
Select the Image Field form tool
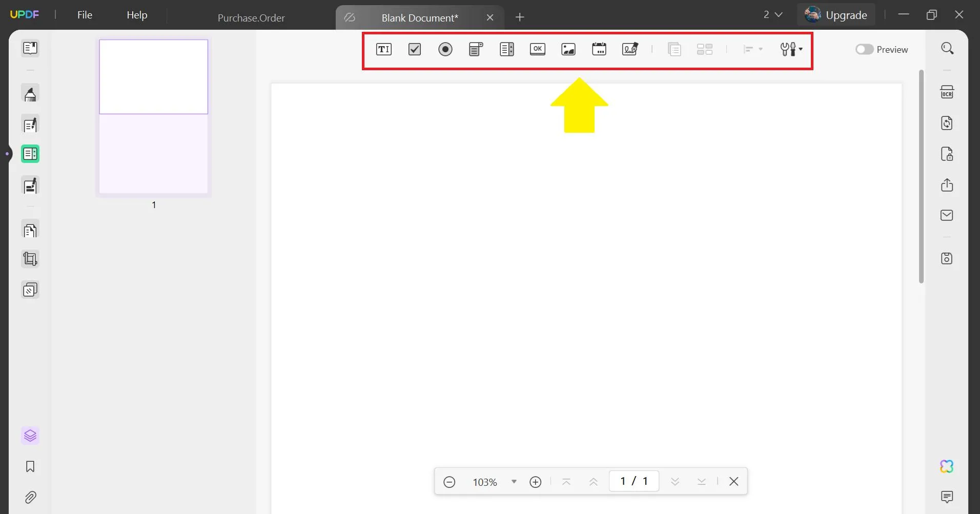[x=568, y=49]
